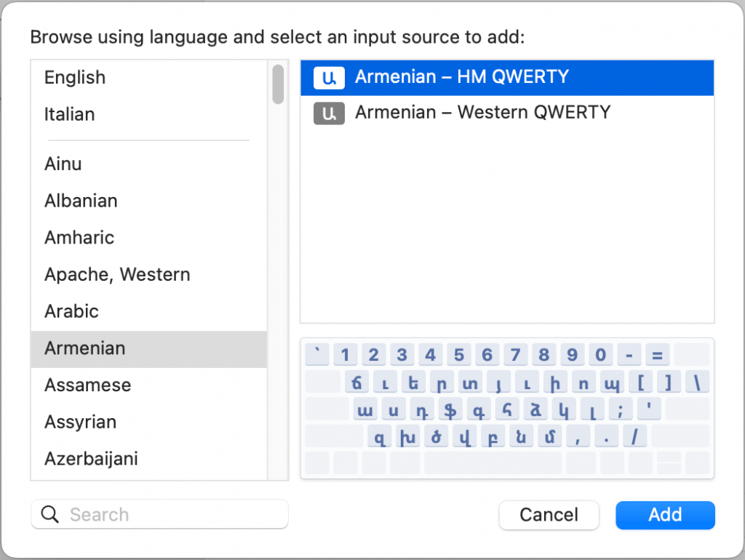Click the Add button

pyautogui.click(x=665, y=515)
